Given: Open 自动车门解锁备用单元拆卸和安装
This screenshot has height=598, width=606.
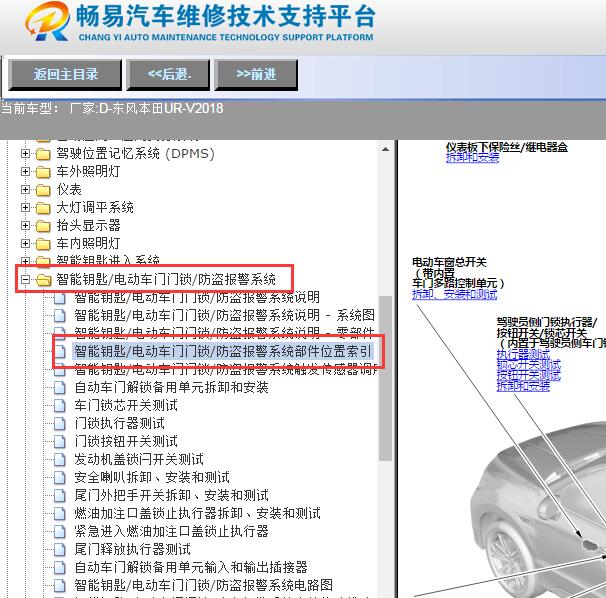Looking at the screenshot, I should (171, 387).
